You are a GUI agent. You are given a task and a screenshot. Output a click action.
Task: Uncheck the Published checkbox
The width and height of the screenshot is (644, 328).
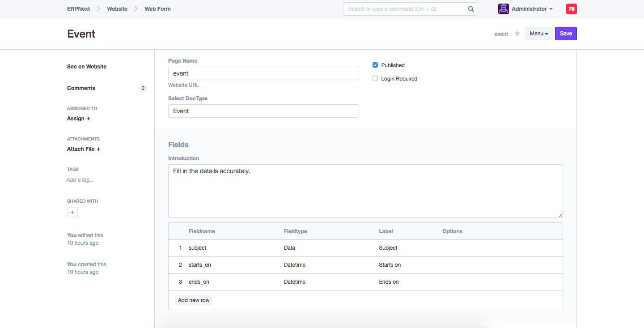375,65
